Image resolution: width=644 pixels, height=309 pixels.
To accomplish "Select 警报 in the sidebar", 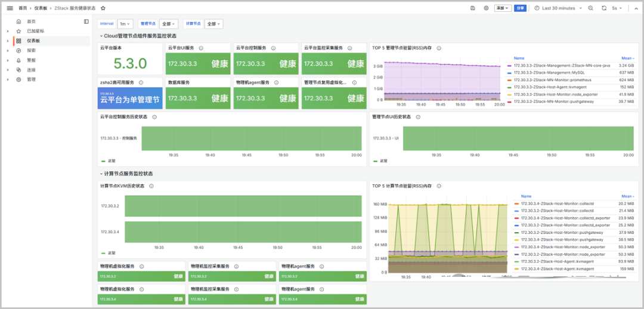I will (x=31, y=60).
